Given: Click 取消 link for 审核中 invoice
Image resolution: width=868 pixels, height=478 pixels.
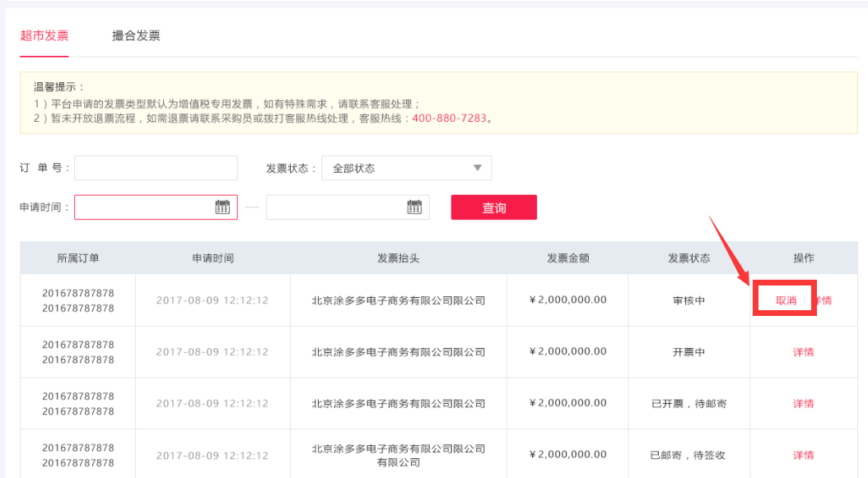Looking at the screenshot, I should (x=786, y=300).
